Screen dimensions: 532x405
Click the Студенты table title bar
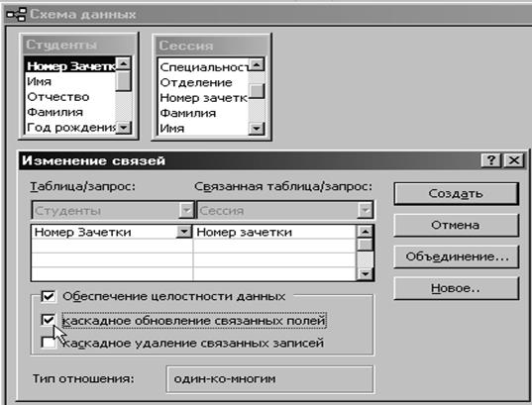[x=78, y=45]
